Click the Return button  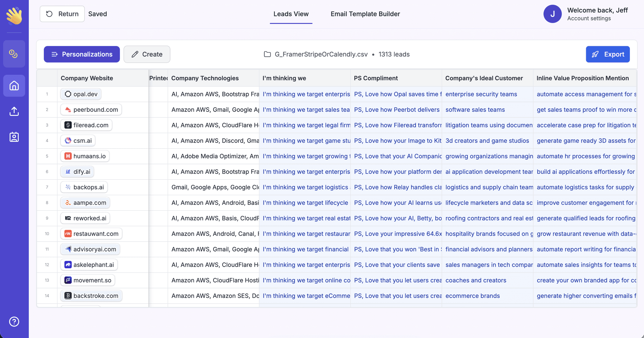tap(62, 14)
